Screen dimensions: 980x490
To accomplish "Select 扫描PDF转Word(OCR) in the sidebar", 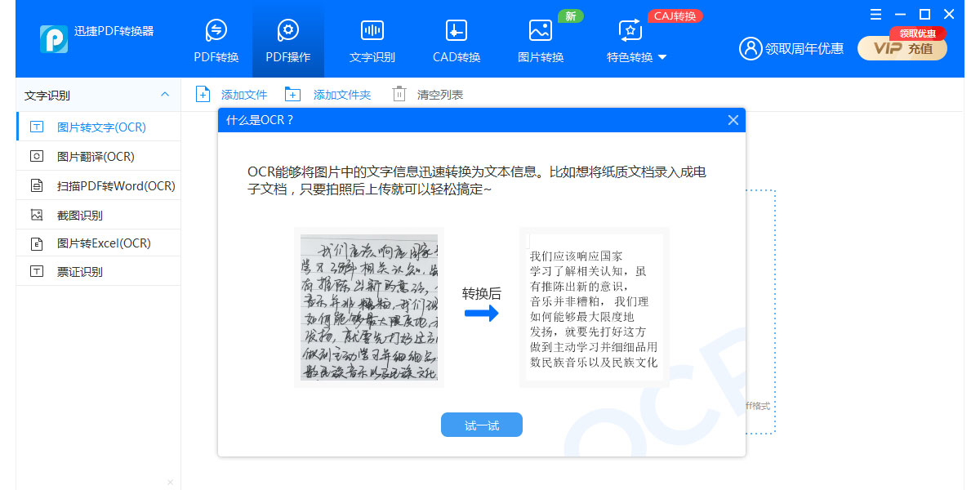I will [99, 185].
